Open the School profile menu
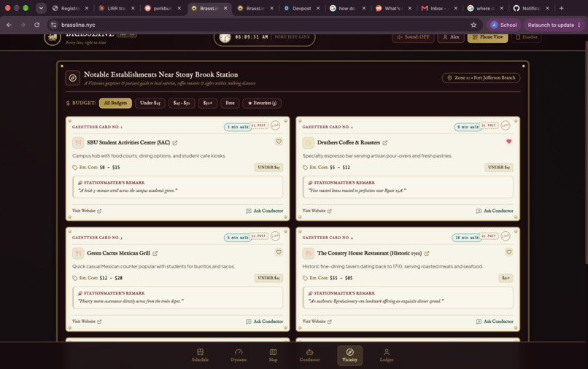Image resolution: width=588 pixels, height=369 pixels. coord(503,25)
